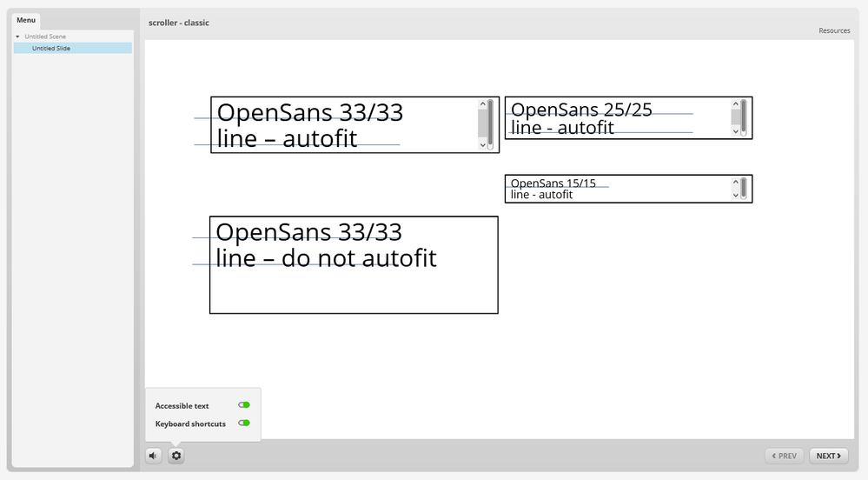Click scroll-down arrow in OpenSans 33/33 autofit box
Image resolution: width=868 pixels, height=480 pixels.
[483, 145]
